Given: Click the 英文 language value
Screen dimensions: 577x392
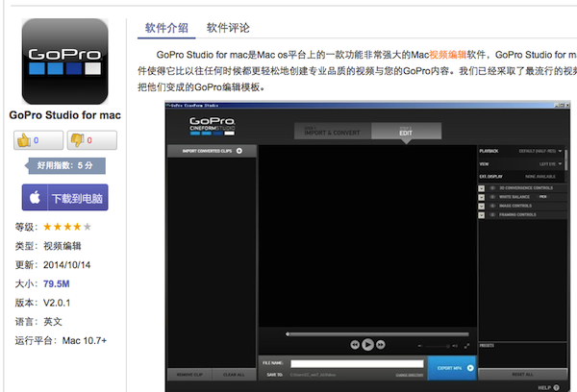Looking at the screenshot, I should coord(53,322).
